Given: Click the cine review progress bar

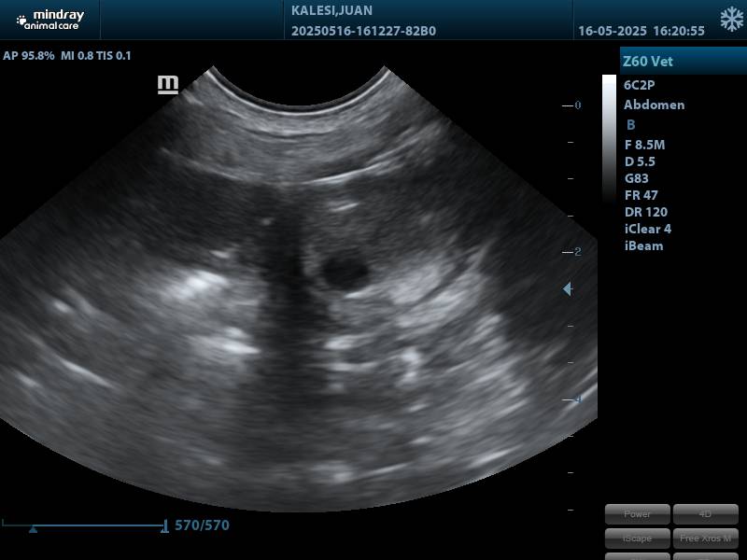Looking at the screenshot, I should pyautogui.click(x=93, y=525).
